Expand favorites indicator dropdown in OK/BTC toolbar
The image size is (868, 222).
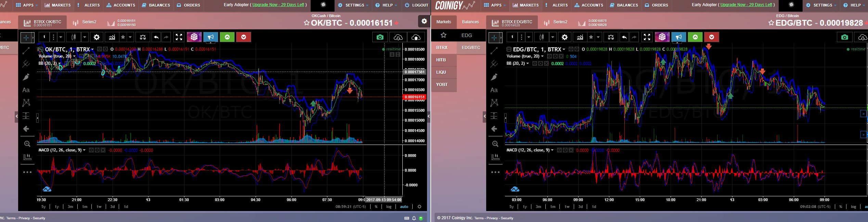pos(130,37)
